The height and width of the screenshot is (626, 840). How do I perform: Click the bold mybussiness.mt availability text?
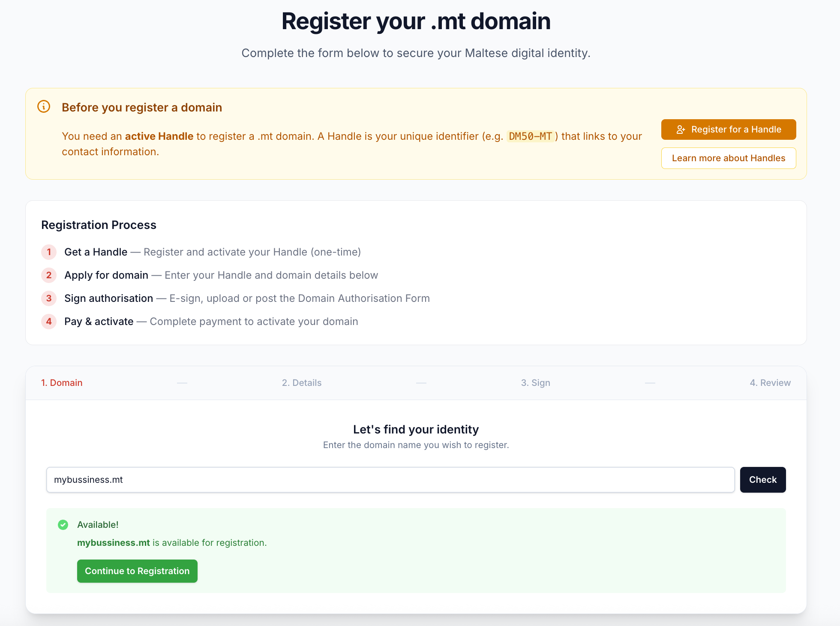(114, 543)
